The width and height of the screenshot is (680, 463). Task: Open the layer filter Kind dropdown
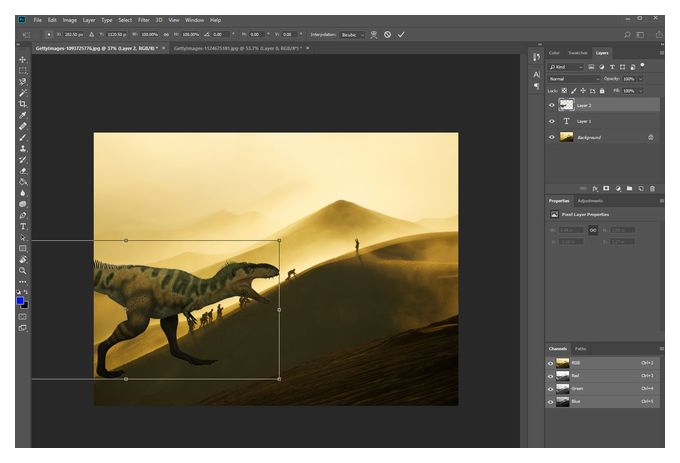(x=566, y=67)
